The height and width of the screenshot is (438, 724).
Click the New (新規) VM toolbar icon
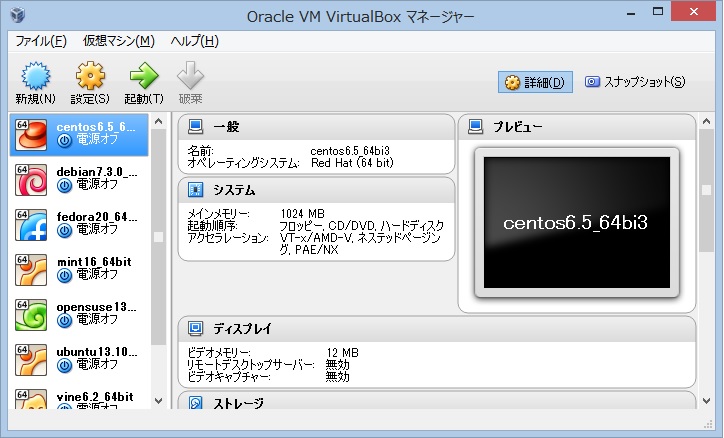(36, 76)
